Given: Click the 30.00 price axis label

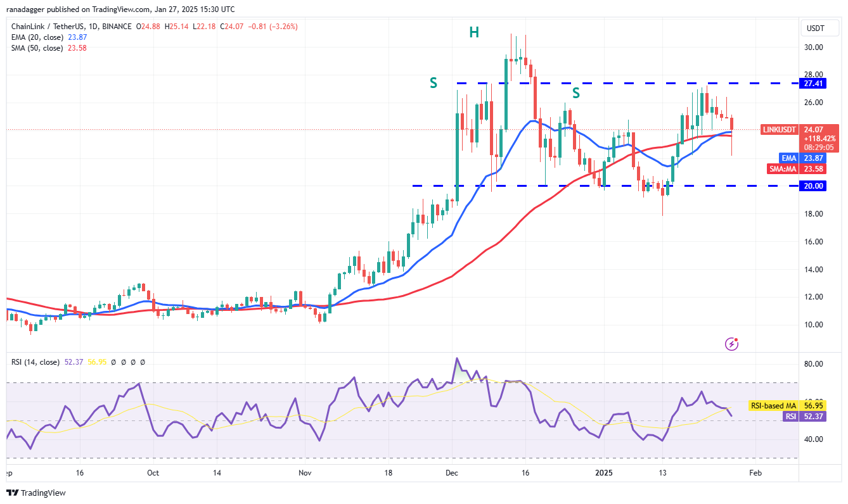Looking at the screenshot, I should 814,47.
